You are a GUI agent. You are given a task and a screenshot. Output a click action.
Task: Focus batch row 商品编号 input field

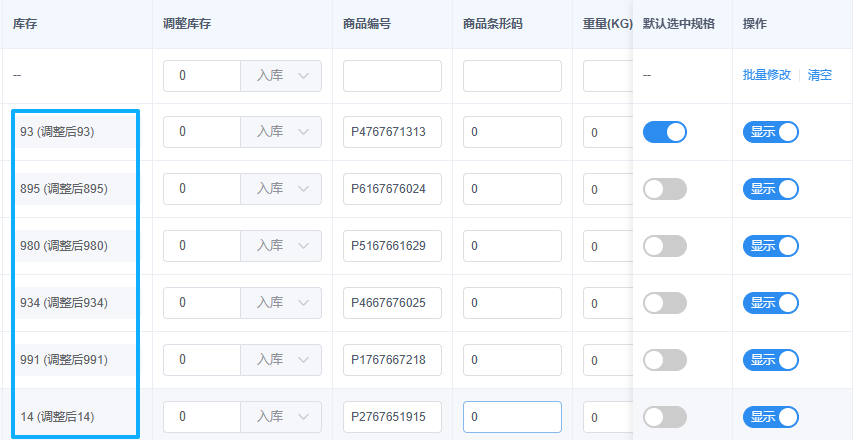coord(392,76)
